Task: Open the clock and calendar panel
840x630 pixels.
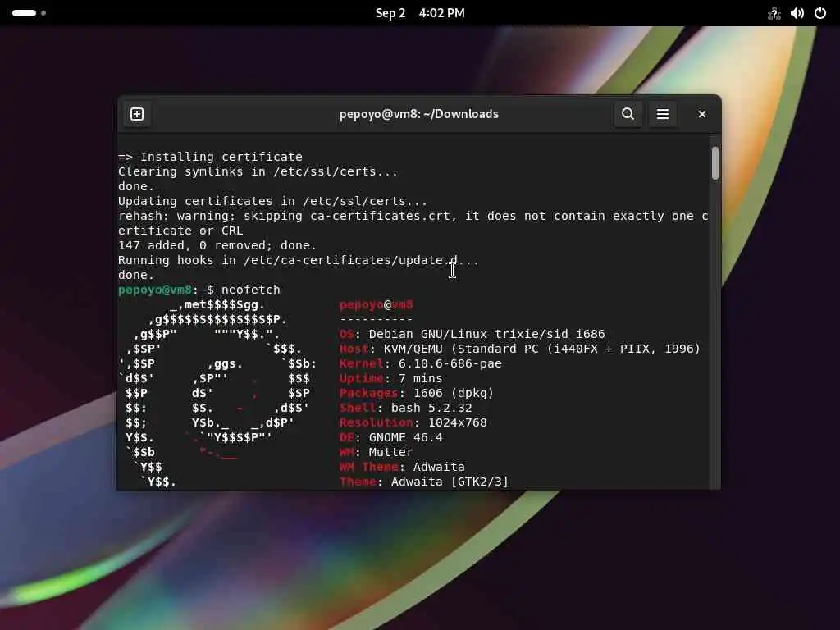Action: [x=420, y=13]
